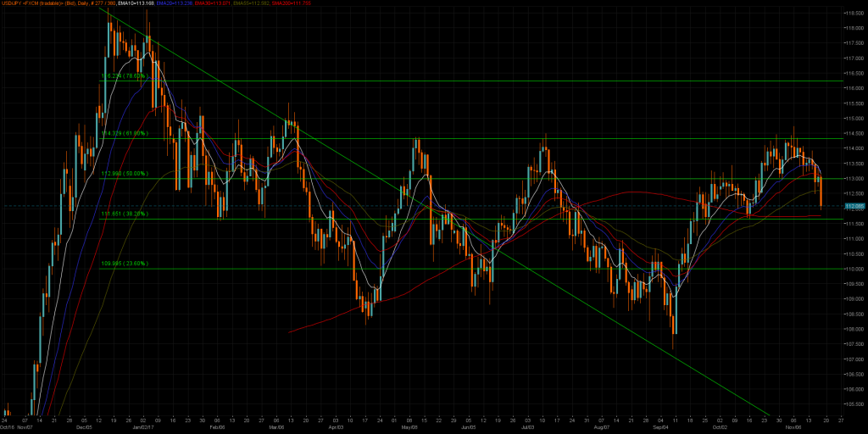This screenshot has width=868, height=434.
Task: Click the Mar/06 date axis label
Action: click(x=277, y=427)
